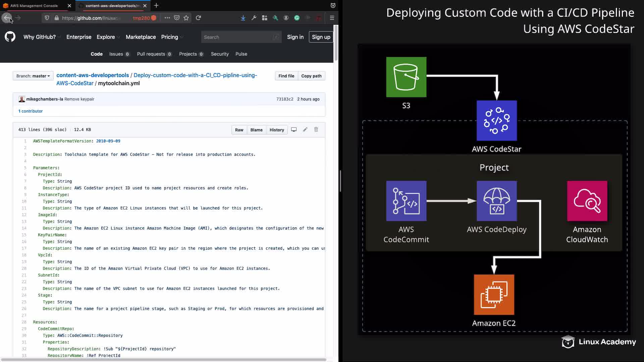Click the GitHub Octocat logo
This screenshot has width=644, height=362.
pyautogui.click(x=10, y=37)
